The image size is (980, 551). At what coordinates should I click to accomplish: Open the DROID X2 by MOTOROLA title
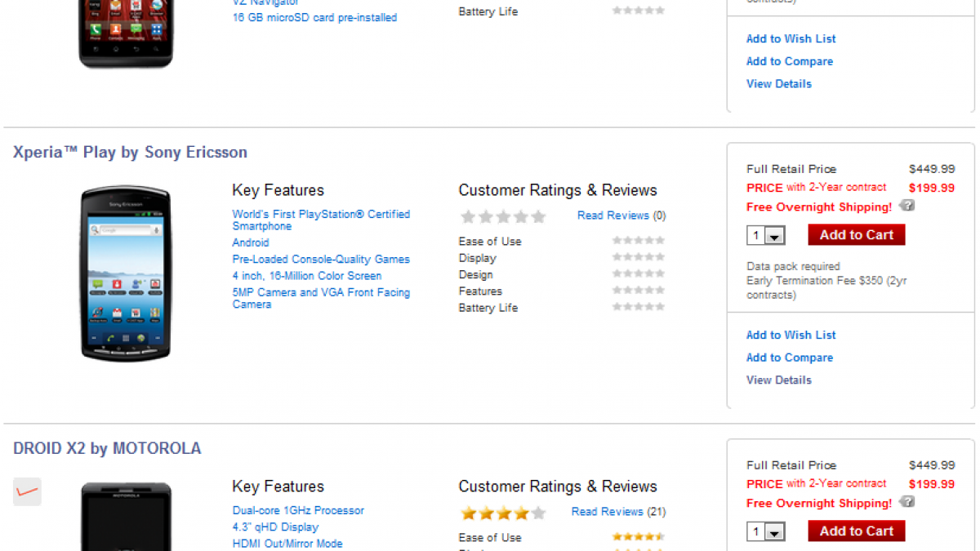coord(107,449)
